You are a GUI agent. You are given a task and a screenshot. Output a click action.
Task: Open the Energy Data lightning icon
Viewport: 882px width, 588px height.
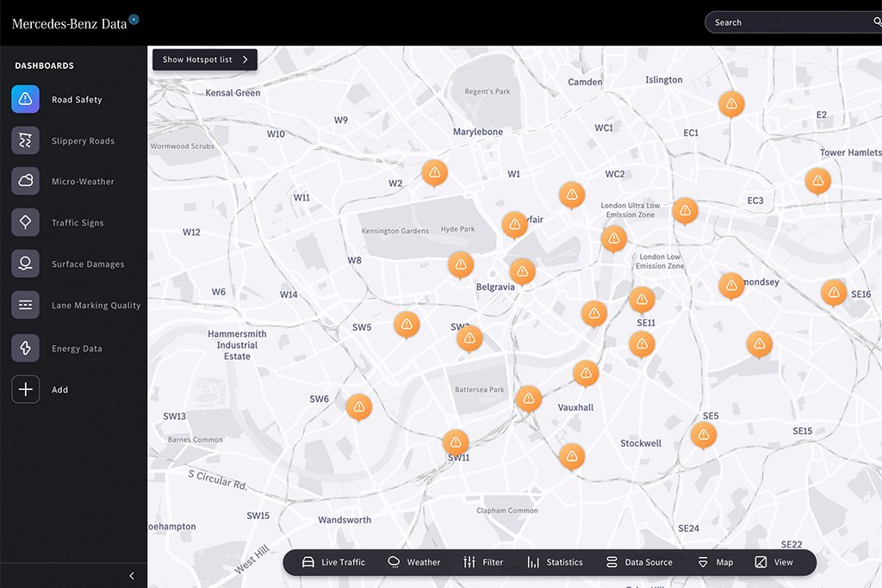coord(25,348)
